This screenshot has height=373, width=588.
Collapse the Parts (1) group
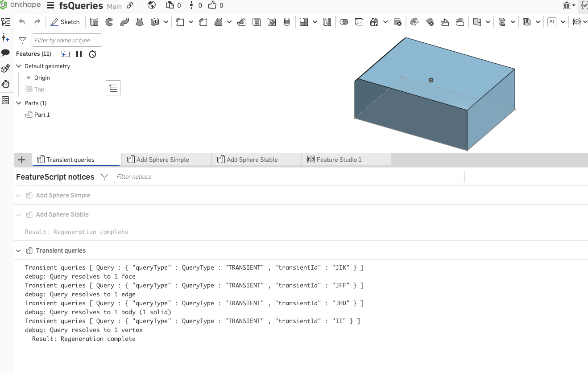point(19,103)
